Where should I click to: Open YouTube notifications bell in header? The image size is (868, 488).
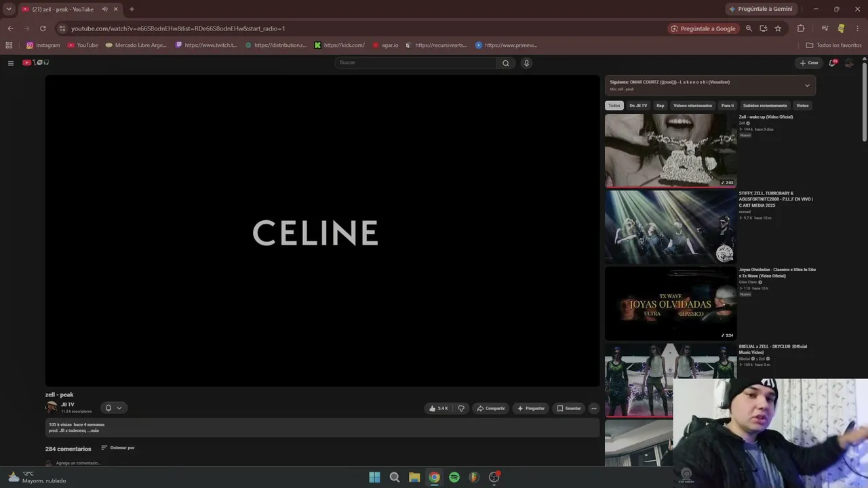point(832,63)
